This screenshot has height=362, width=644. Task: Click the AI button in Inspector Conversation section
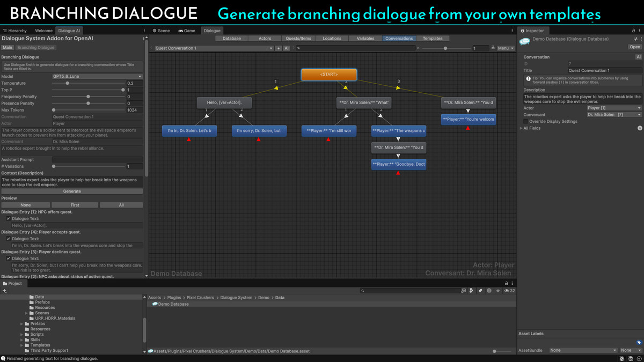click(639, 57)
